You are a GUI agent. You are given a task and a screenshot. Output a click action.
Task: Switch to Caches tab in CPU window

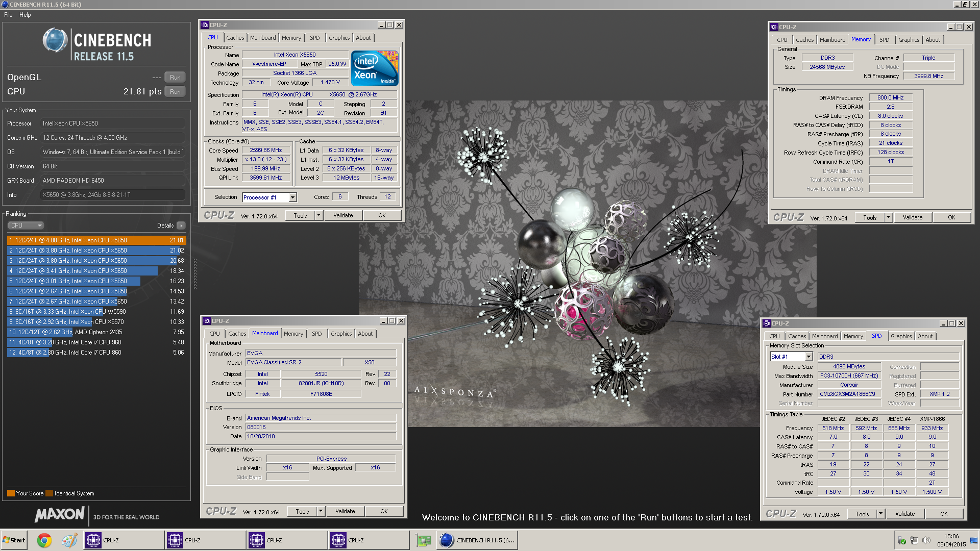click(235, 38)
